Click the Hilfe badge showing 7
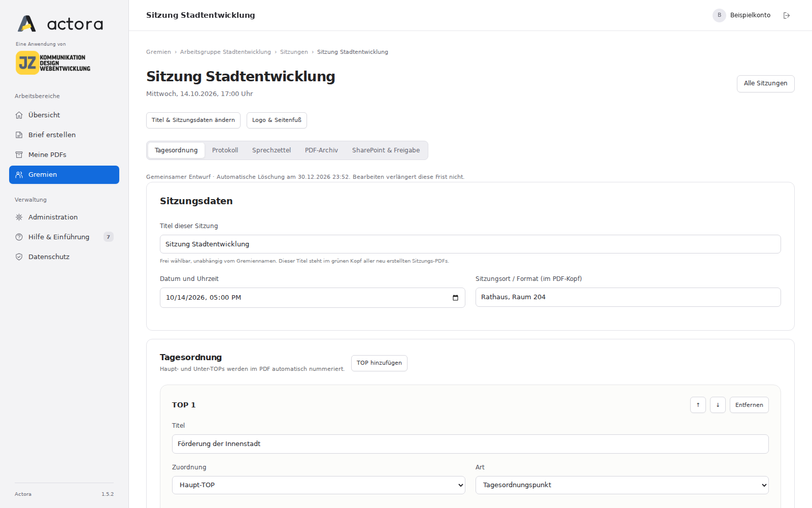 tap(108, 237)
